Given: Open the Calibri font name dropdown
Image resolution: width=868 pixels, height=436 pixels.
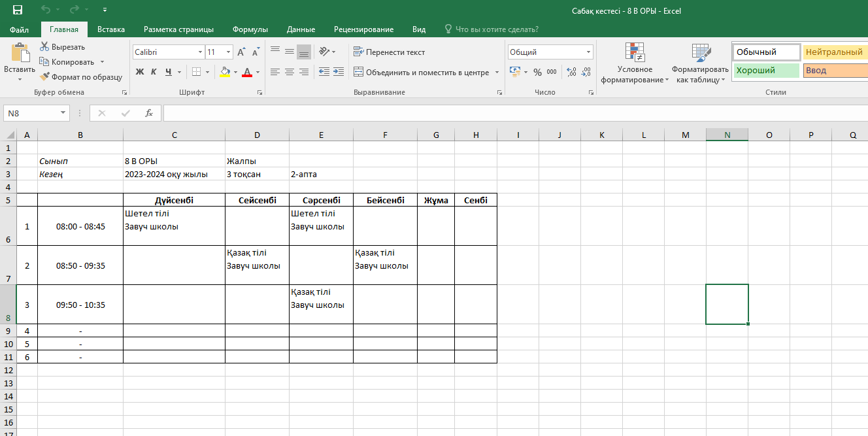Looking at the screenshot, I should [x=200, y=52].
